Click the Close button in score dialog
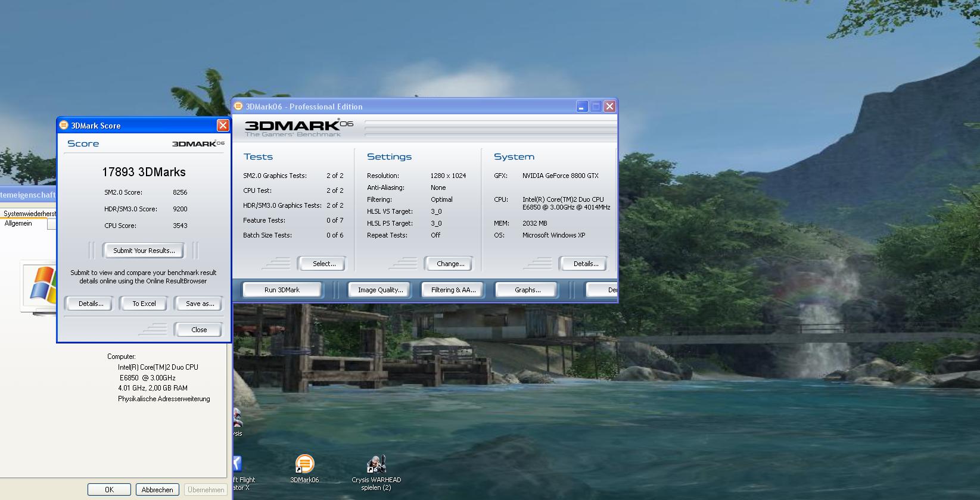Image resolution: width=980 pixels, height=500 pixels. [x=199, y=330]
